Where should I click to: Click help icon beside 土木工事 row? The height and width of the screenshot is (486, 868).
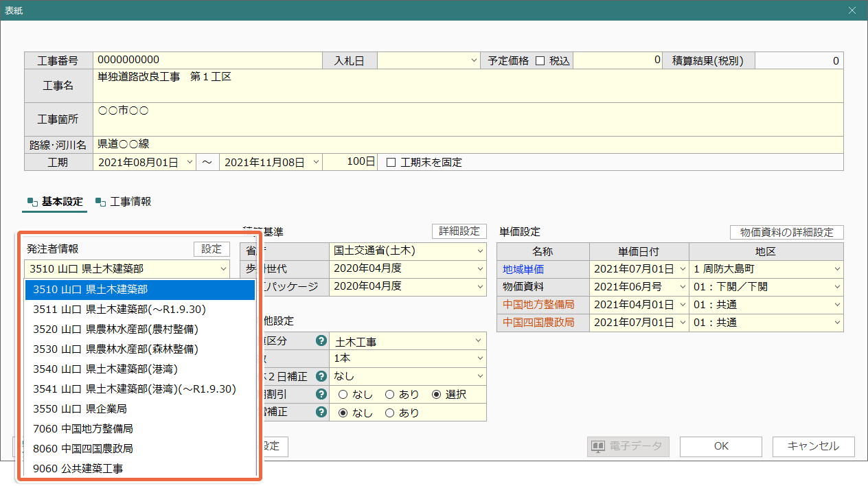pos(320,341)
